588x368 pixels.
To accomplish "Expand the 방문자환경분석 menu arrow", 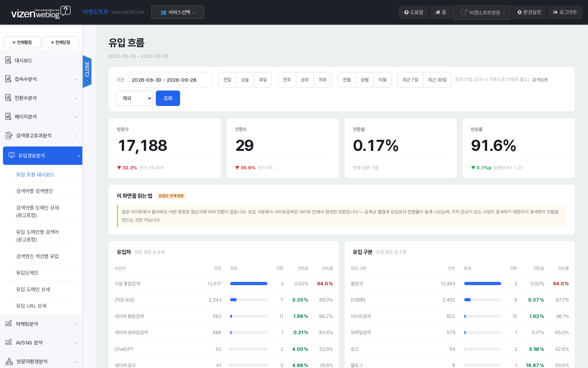I will coord(76,362).
